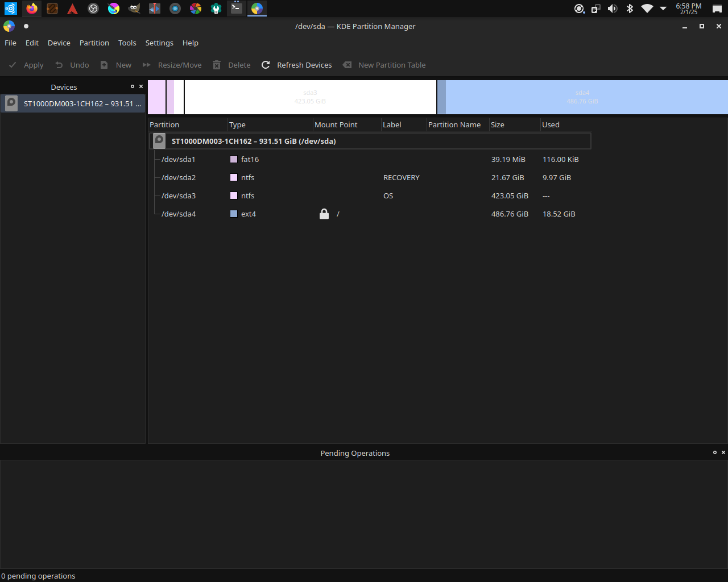Close the Devices panel
This screenshot has height=582, width=728.
tap(141, 86)
